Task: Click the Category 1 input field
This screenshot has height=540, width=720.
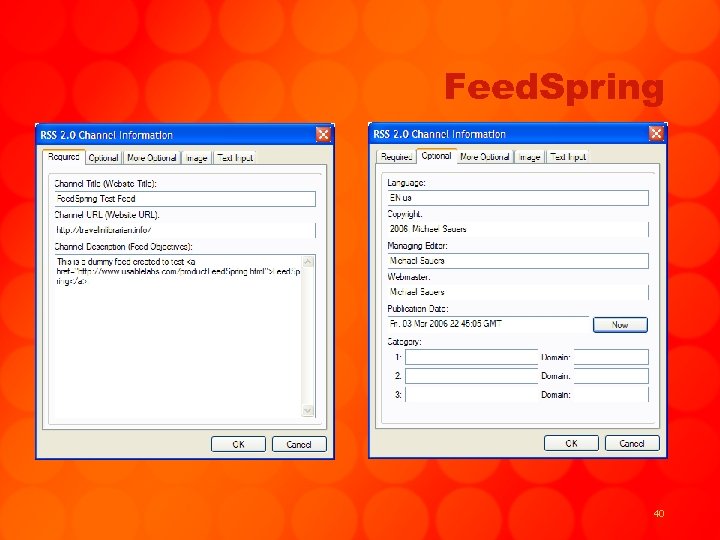Action: click(x=472, y=357)
